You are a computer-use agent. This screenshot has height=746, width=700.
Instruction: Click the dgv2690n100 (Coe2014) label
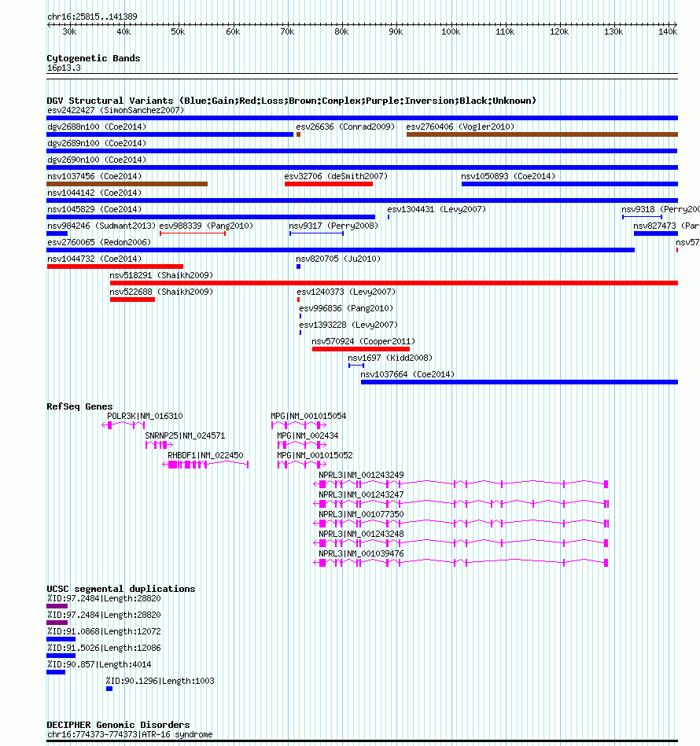pos(97,160)
